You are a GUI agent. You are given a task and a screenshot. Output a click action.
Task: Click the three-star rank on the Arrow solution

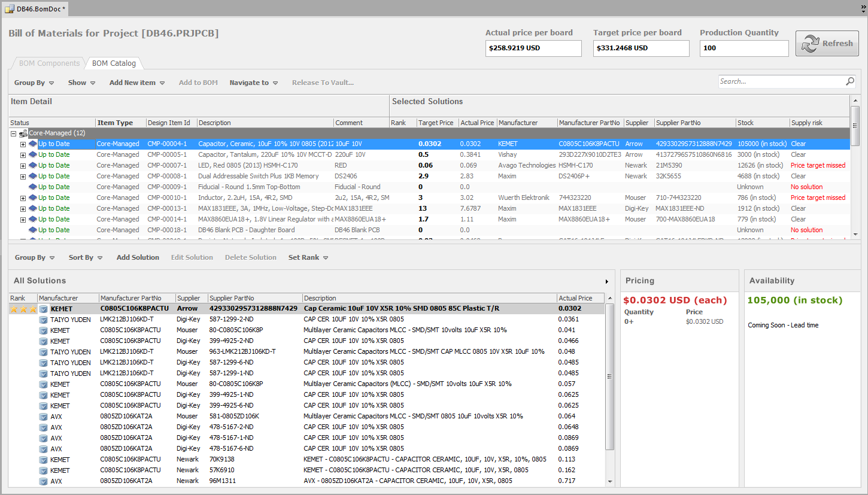pos(23,309)
